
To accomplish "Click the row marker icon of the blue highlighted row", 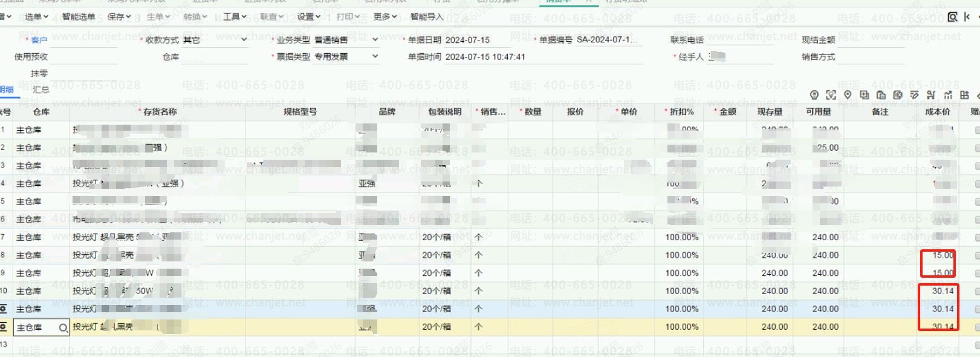I will 4,309.
